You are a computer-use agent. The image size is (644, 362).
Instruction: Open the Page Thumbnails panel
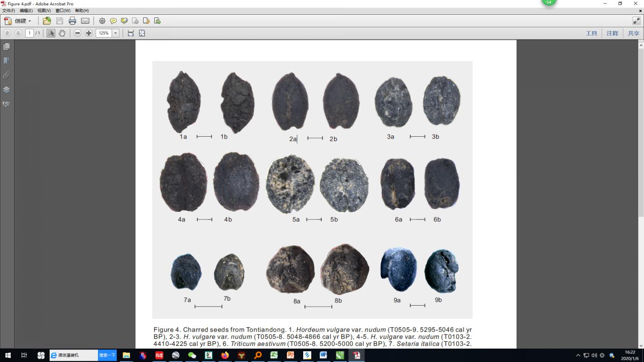click(x=6, y=46)
